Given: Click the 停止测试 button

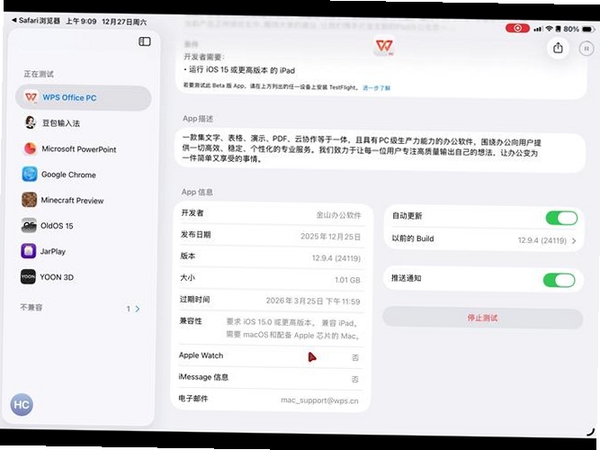Looking at the screenshot, I should tap(482, 318).
